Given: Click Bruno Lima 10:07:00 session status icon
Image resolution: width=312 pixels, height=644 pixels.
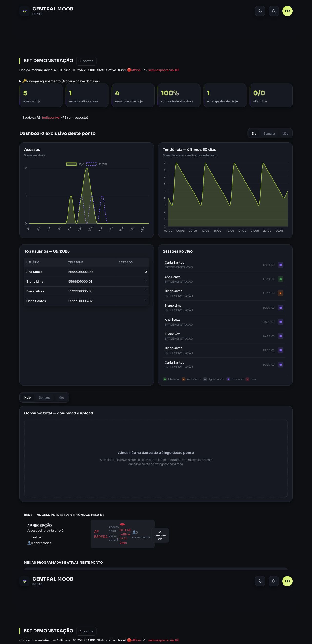Looking at the screenshot, I should point(281,308).
